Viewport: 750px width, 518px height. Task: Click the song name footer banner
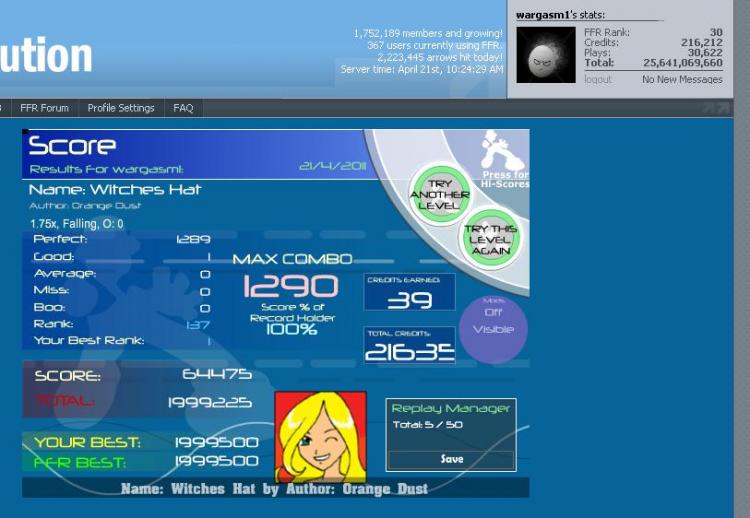coord(275,489)
